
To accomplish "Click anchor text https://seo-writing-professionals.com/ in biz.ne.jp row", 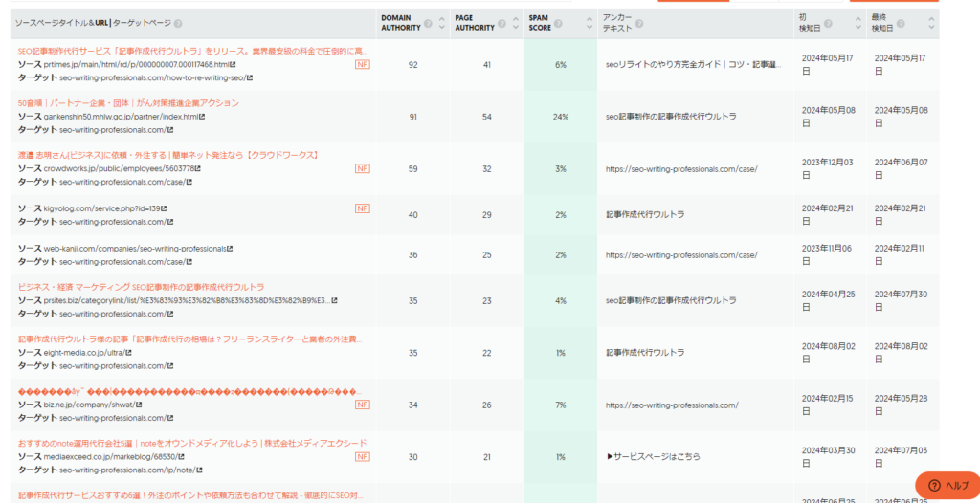I will (x=672, y=405).
